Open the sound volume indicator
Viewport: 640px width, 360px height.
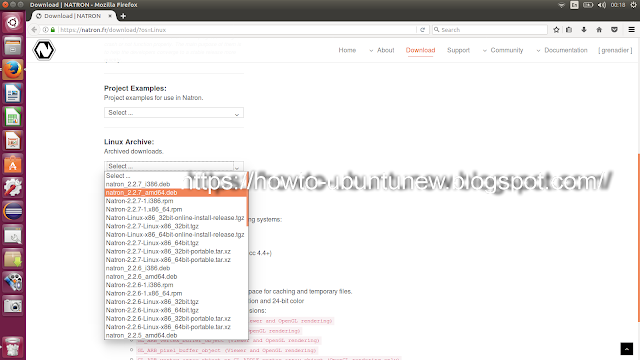coord(602,5)
